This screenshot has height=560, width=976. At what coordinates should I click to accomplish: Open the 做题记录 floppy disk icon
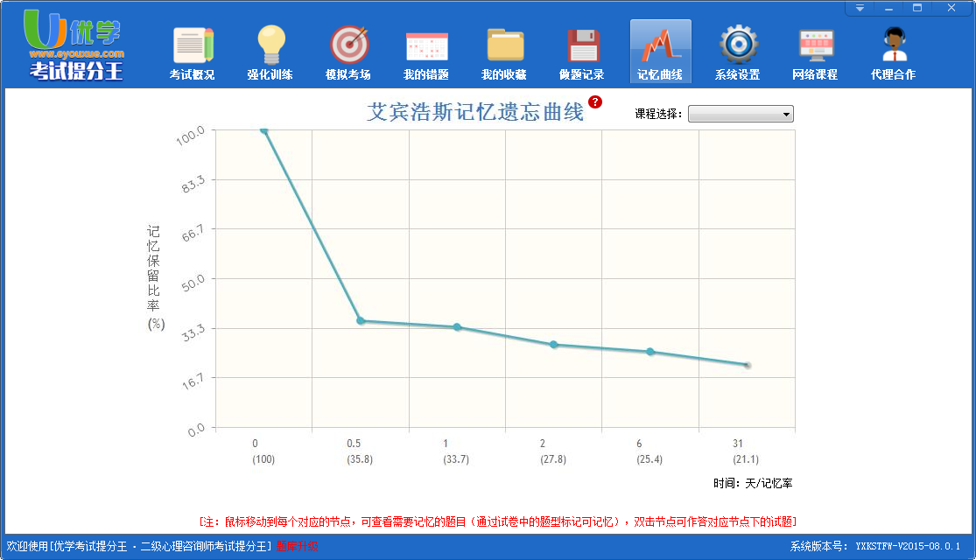(x=582, y=52)
